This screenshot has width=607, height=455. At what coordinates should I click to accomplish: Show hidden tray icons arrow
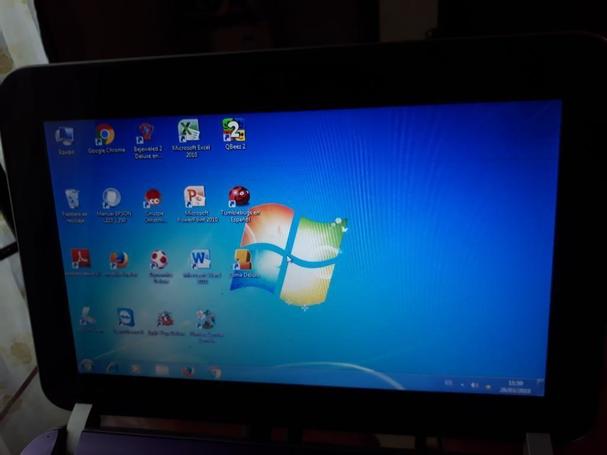click(x=462, y=385)
